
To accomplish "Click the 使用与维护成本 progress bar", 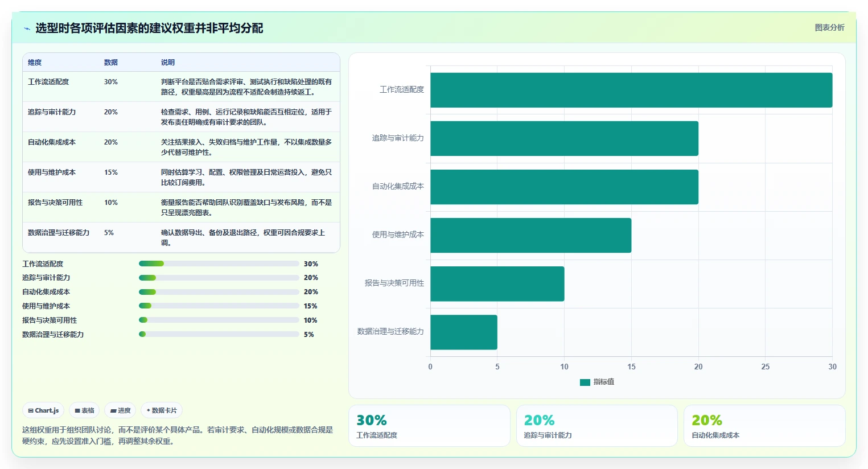I will (219, 306).
